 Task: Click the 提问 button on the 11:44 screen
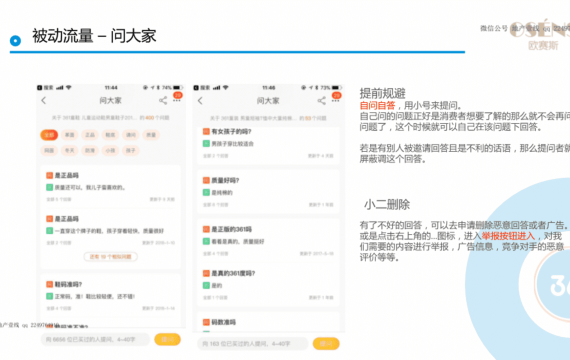pos(168,340)
